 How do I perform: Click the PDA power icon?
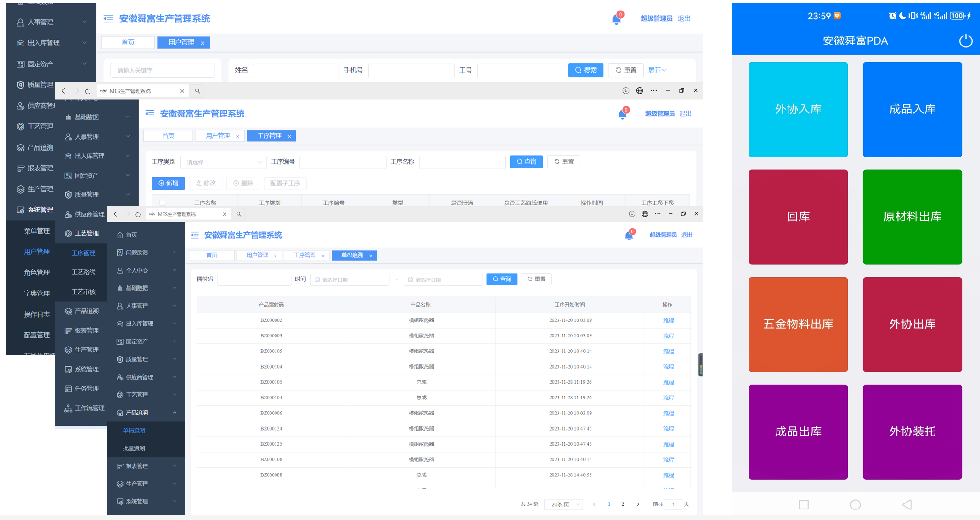pos(965,41)
